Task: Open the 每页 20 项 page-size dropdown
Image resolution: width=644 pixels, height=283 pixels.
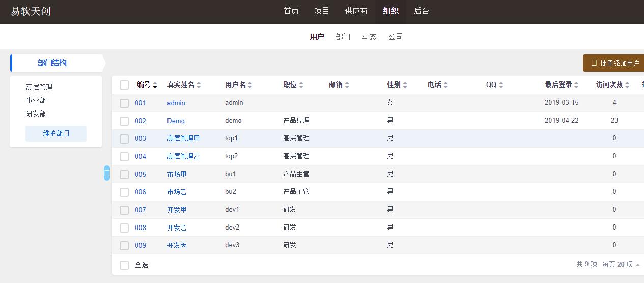Action: pyautogui.click(x=621, y=264)
